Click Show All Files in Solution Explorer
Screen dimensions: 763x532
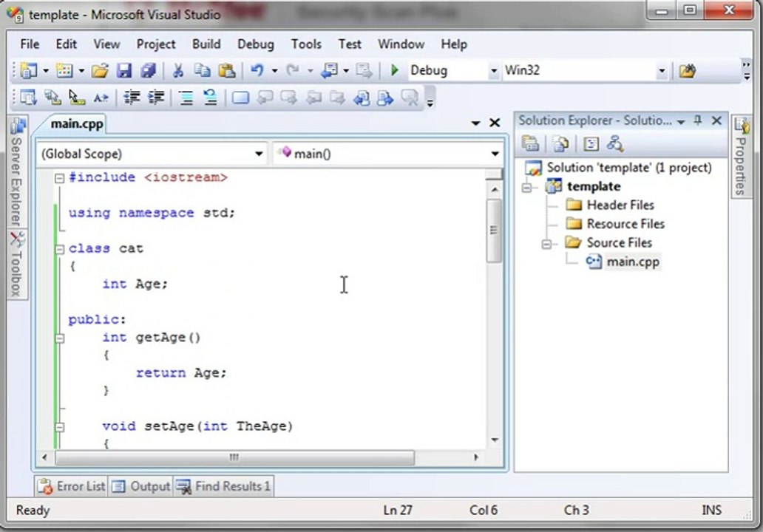pyautogui.click(x=561, y=144)
